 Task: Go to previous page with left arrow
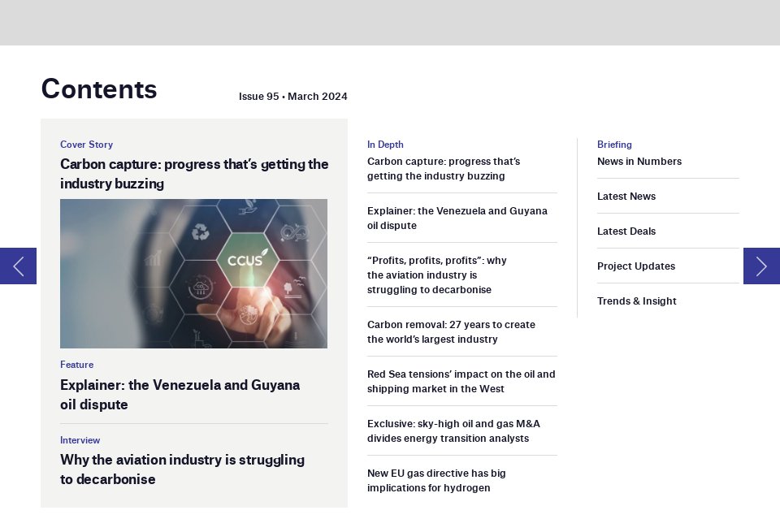(x=18, y=266)
